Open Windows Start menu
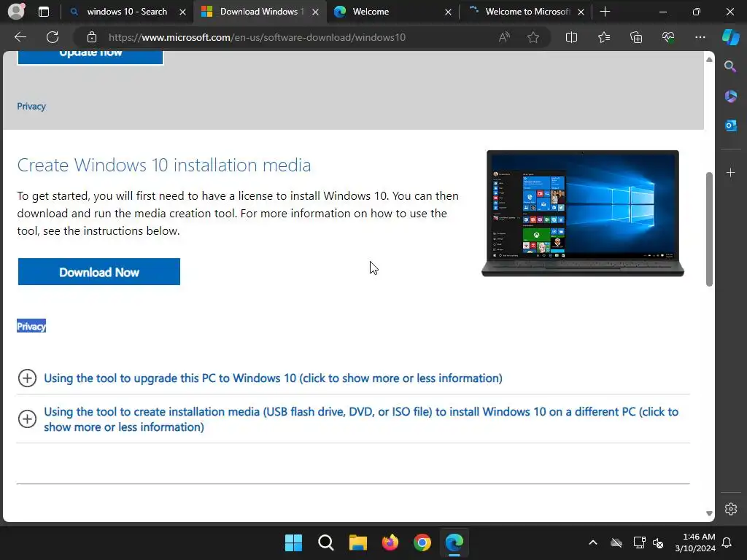 click(293, 542)
